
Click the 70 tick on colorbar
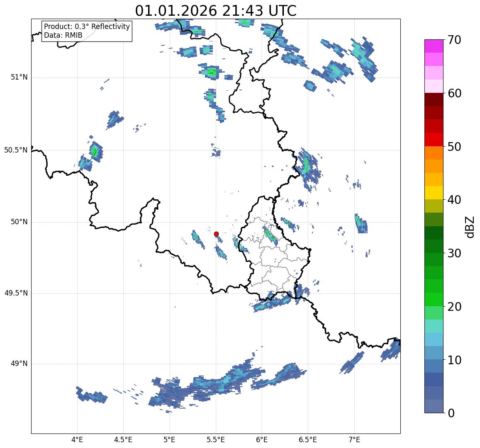[454, 40]
